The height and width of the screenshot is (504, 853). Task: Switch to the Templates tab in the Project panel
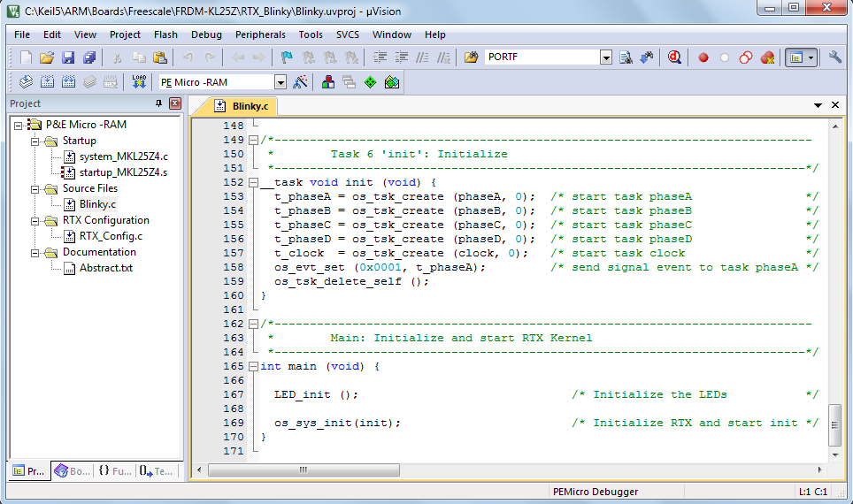pos(156,470)
